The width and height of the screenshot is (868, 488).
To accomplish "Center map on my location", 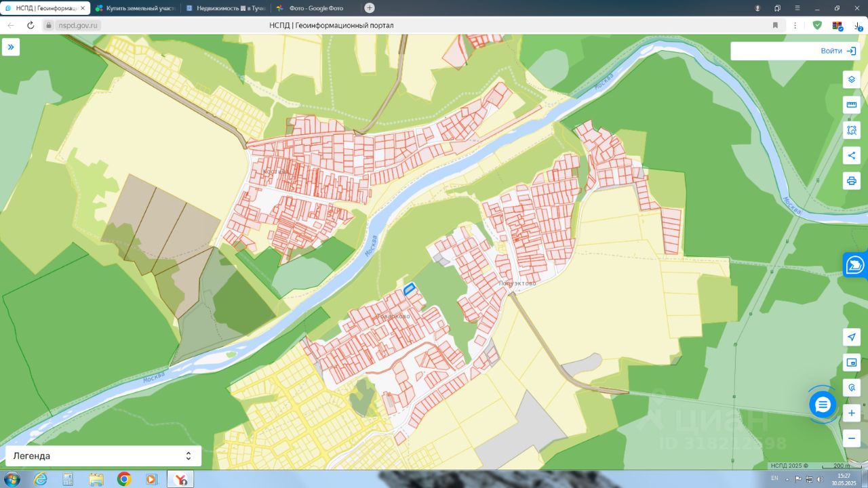I will 851,338.
